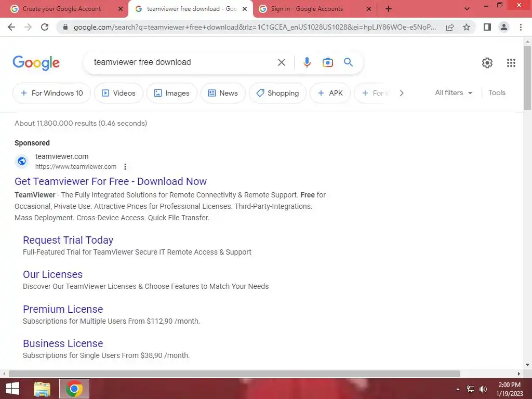Switch to Sign in - Google Accounts tab
532x399 pixels.
(307, 9)
